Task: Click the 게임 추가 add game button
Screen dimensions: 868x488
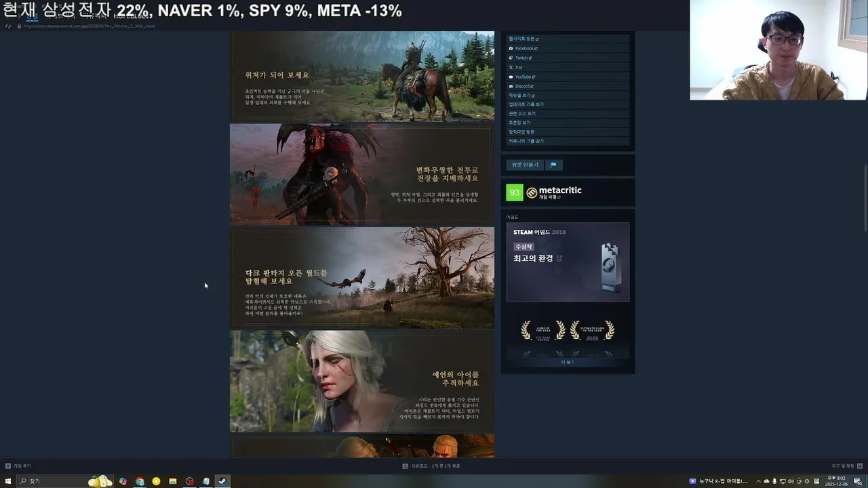Action: click(18, 466)
